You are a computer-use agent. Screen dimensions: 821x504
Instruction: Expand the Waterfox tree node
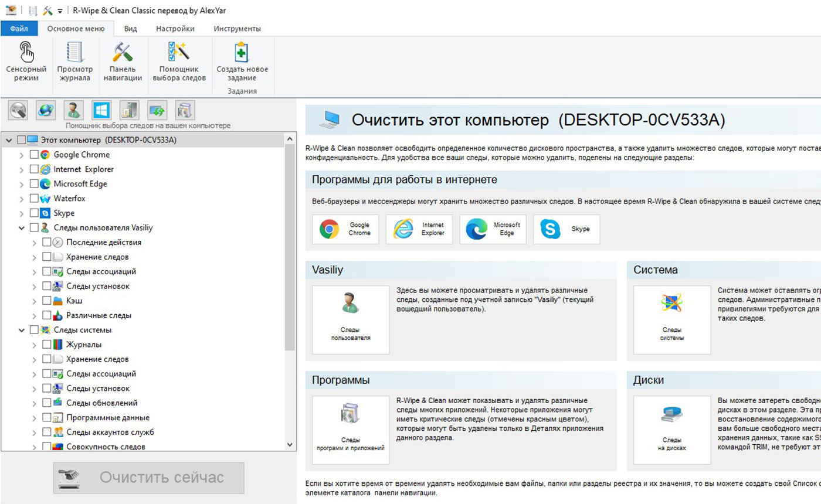tap(22, 199)
